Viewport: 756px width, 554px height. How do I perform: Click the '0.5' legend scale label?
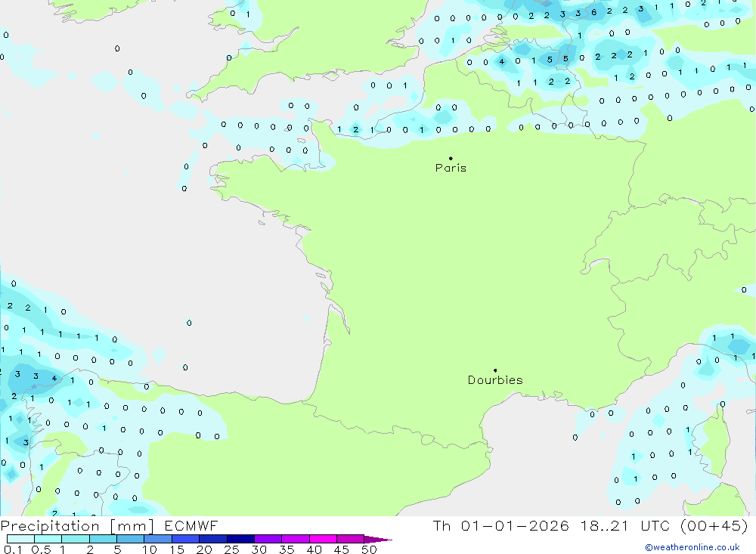[x=41, y=549]
